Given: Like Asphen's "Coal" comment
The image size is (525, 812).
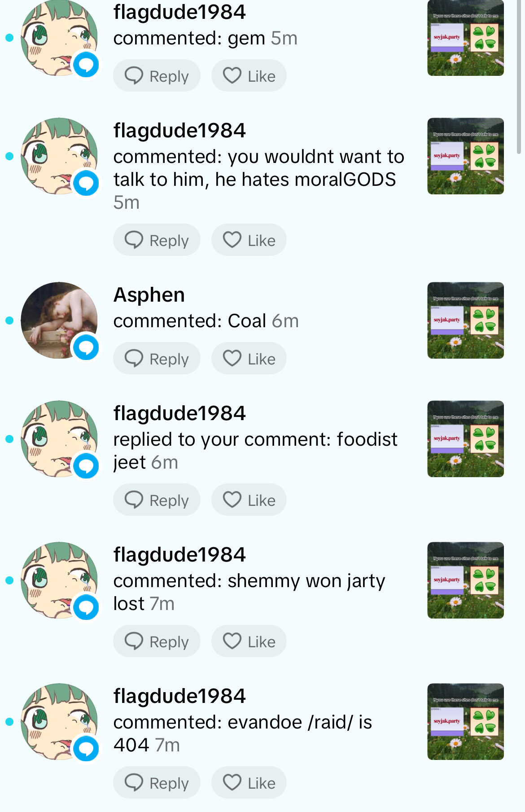Looking at the screenshot, I should point(249,359).
